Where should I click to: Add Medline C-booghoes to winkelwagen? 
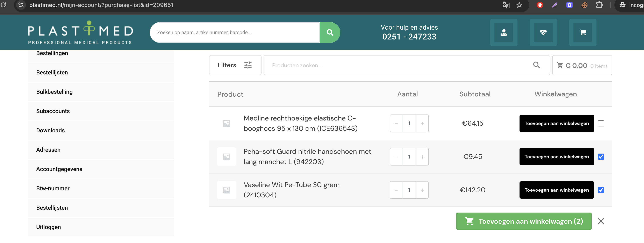point(557,123)
